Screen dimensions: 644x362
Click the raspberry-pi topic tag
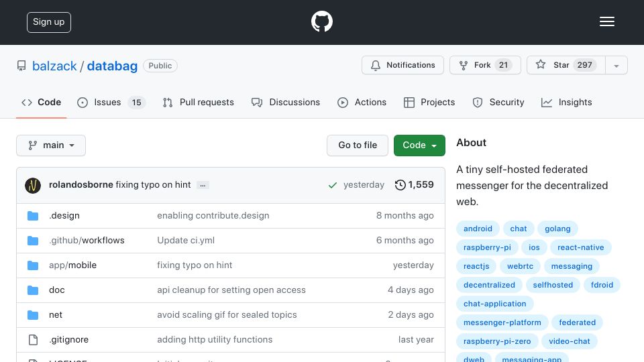(x=487, y=247)
